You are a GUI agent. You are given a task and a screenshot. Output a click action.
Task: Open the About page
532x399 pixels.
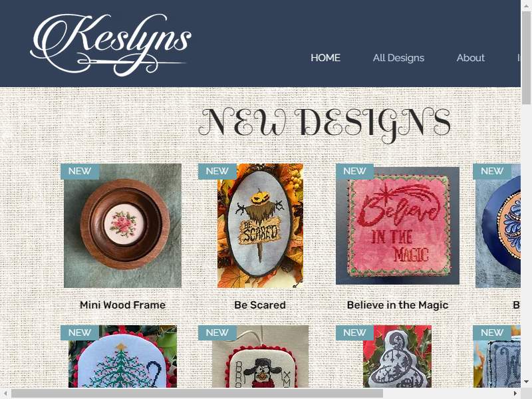pos(470,58)
